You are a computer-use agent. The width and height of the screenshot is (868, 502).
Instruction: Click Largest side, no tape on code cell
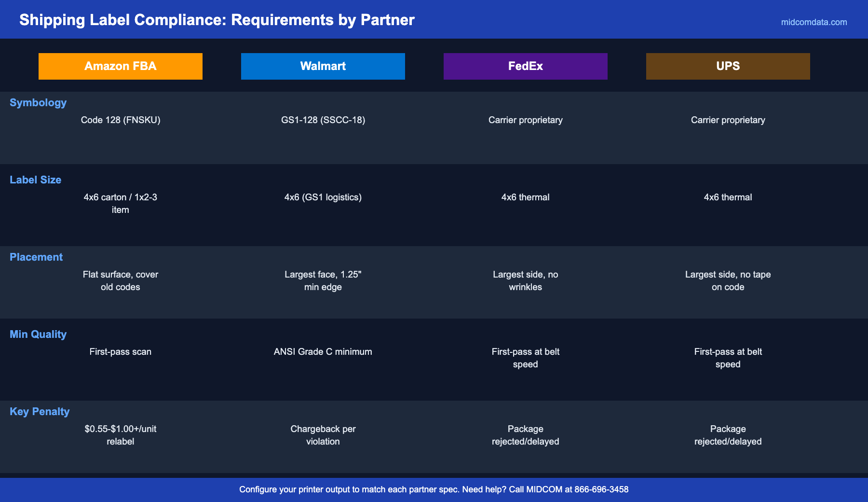[728, 280]
